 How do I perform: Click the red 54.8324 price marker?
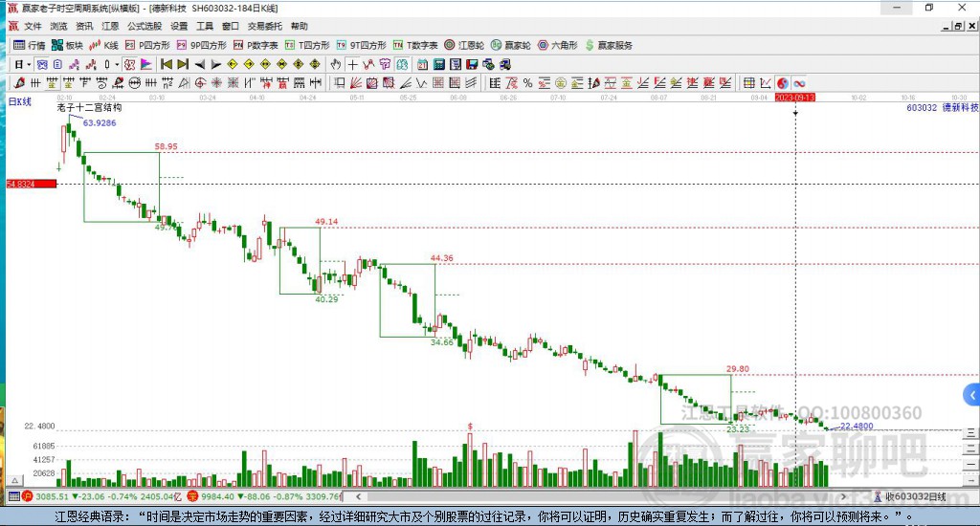[x=32, y=185]
